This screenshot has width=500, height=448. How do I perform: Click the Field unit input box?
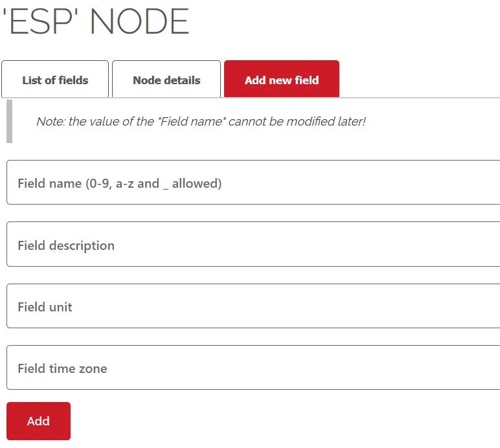[x=253, y=306]
